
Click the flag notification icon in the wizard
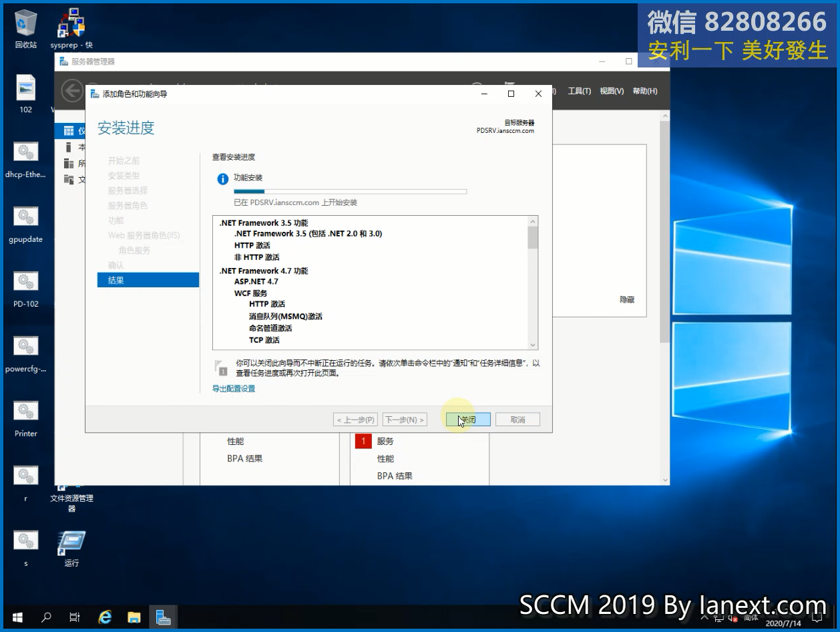pyautogui.click(x=221, y=367)
